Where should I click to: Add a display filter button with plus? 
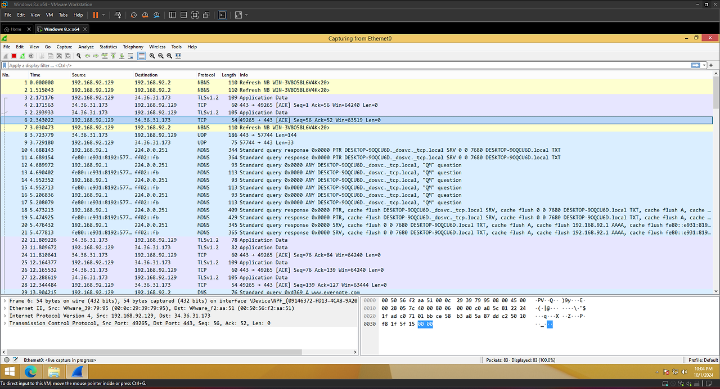pos(711,66)
